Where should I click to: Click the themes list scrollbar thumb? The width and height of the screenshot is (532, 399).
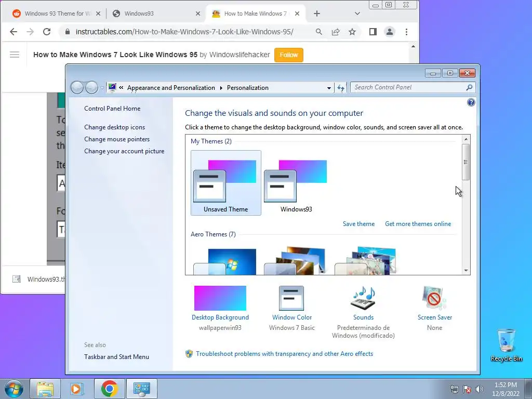point(466,162)
